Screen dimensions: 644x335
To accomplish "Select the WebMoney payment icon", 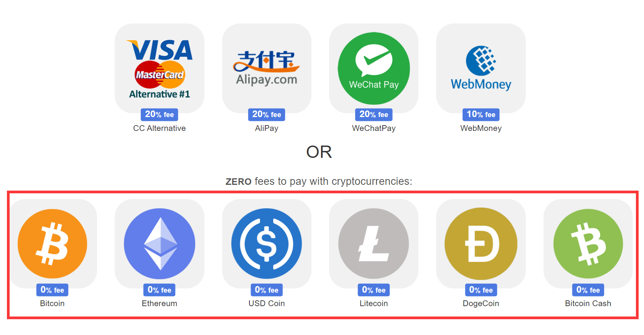I will coord(481,69).
